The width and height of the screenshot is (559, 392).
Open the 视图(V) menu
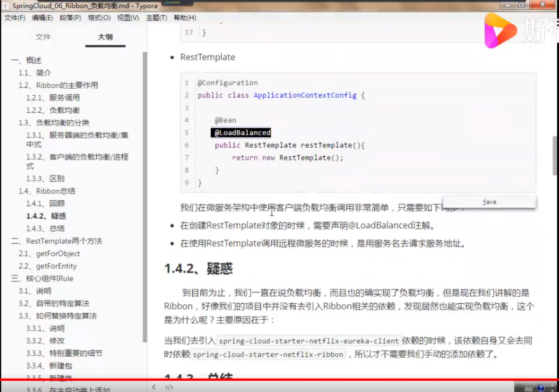128,18
